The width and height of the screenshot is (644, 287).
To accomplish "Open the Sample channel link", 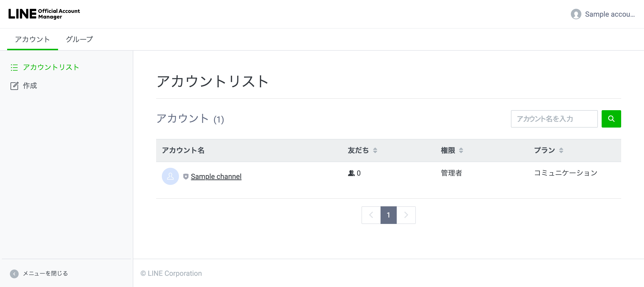I will [x=216, y=177].
